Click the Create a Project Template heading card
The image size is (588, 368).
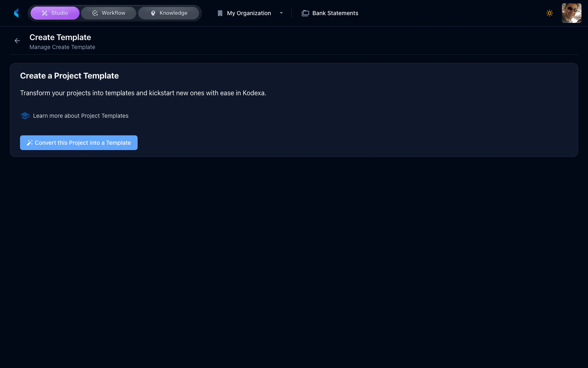(x=69, y=76)
